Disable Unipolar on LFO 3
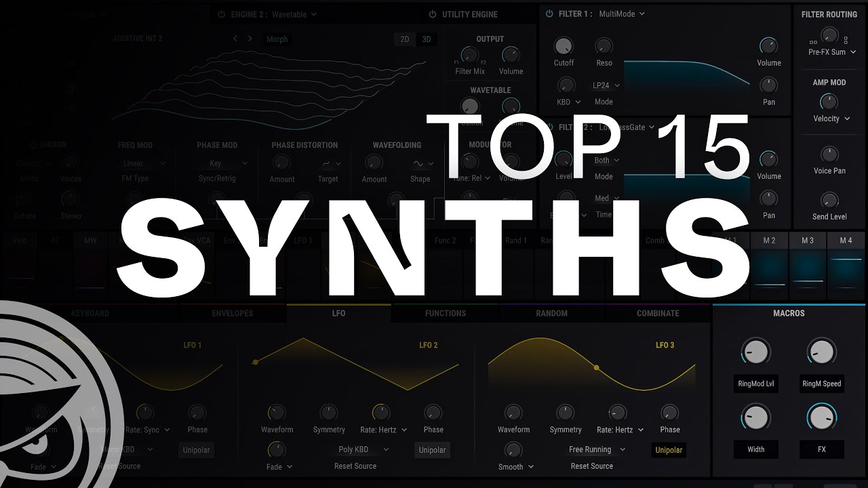The height and width of the screenshot is (488, 868). 669,450
